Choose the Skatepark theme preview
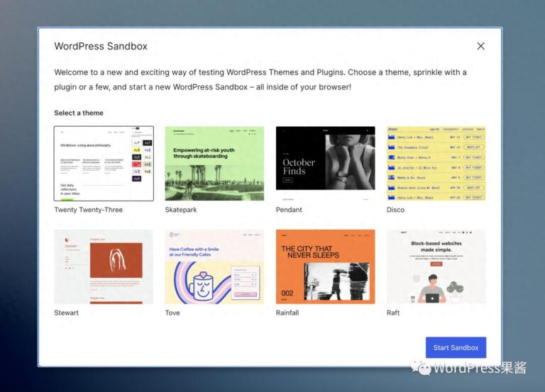Screen dimensions: 545x392 (214, 164)
